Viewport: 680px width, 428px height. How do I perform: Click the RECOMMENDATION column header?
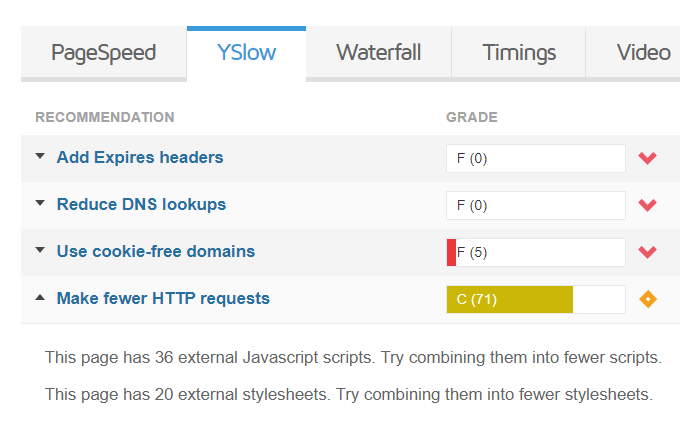point(105,117)
